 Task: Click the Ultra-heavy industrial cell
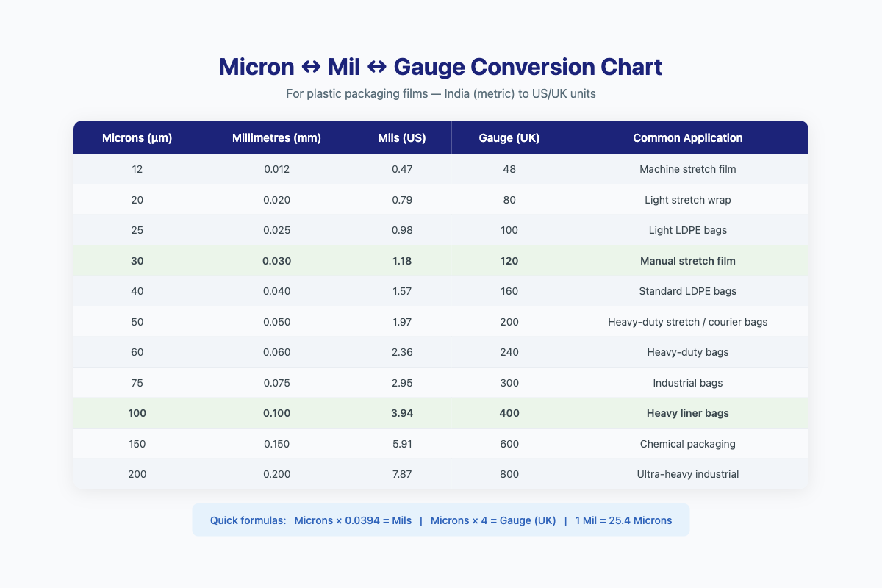point(688,474)
